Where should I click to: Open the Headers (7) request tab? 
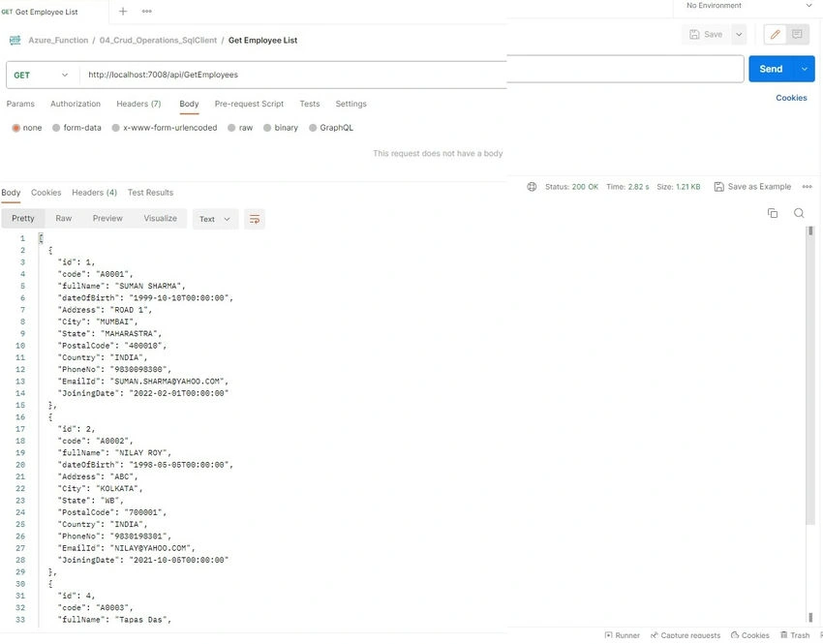(138, 104)
